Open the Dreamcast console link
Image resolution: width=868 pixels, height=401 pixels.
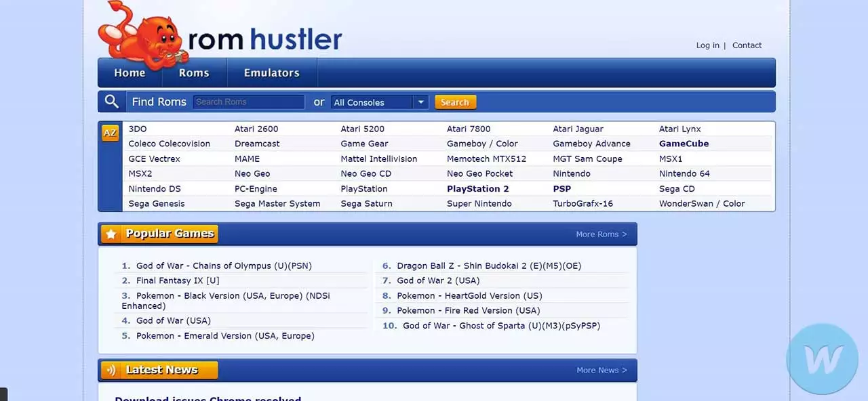tap(257, 144)
